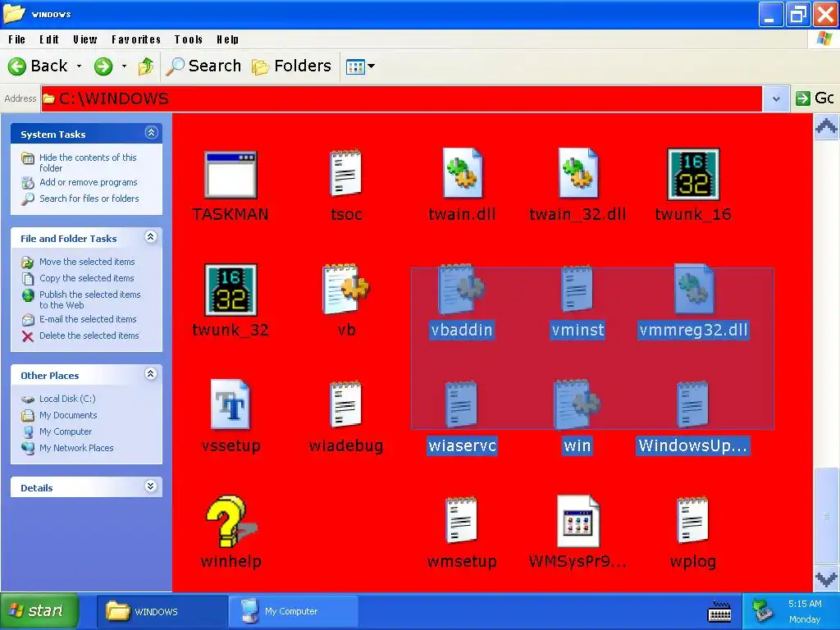
Task: Go to My Computer in Other Places
Action: (x=66, y=431)
